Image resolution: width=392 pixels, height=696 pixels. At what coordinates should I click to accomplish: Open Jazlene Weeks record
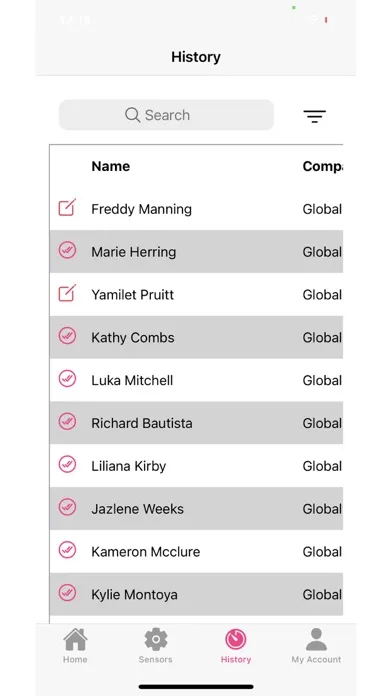click(x=196, y=509)
